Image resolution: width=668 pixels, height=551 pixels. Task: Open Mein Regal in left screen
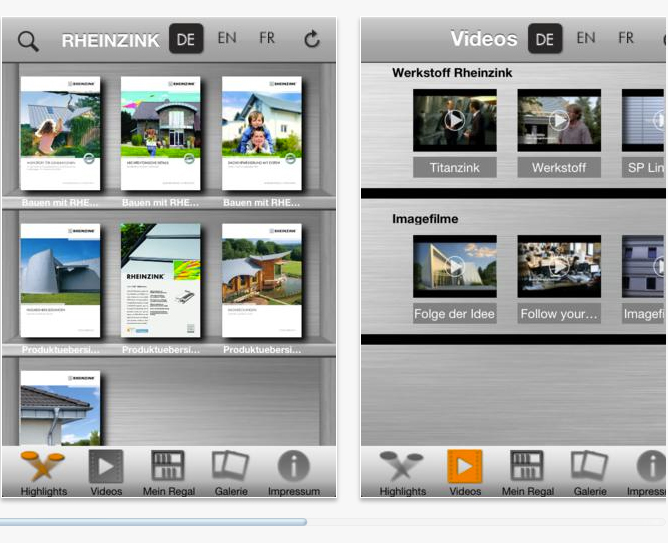tap(167, 472)
